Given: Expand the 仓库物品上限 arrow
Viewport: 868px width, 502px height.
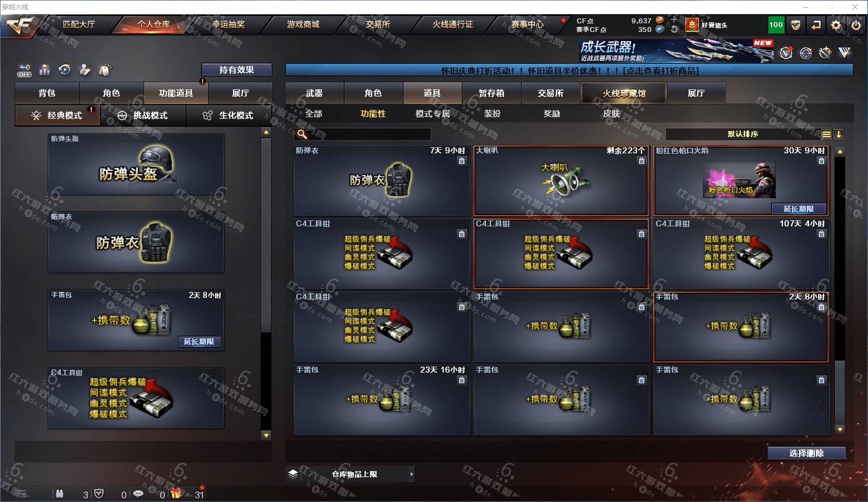Looking at the screenshot, I should [412, 474].
